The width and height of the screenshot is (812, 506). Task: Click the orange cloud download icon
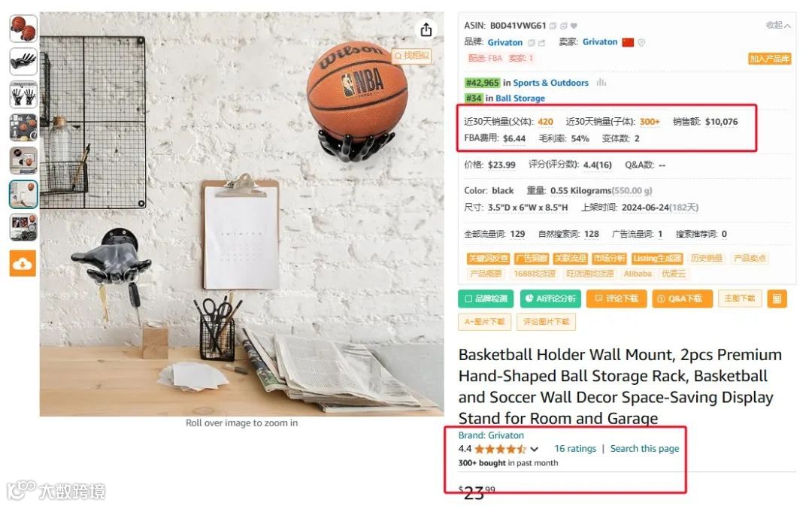[23, 264]
